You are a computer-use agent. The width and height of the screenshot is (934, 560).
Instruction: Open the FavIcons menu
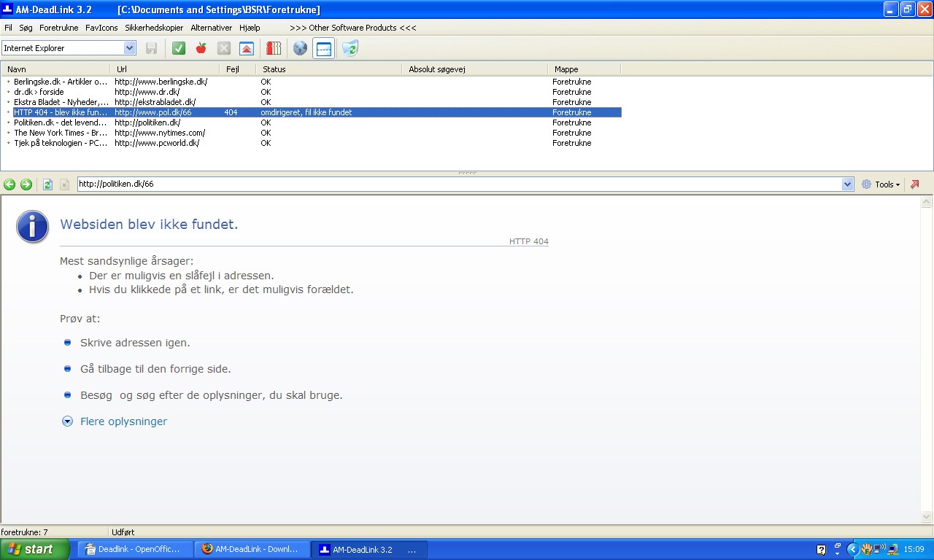coord(101,28)
